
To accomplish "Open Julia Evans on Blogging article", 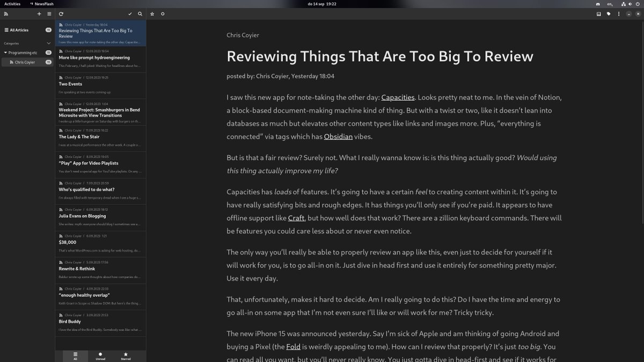I will tap(100, 217).
